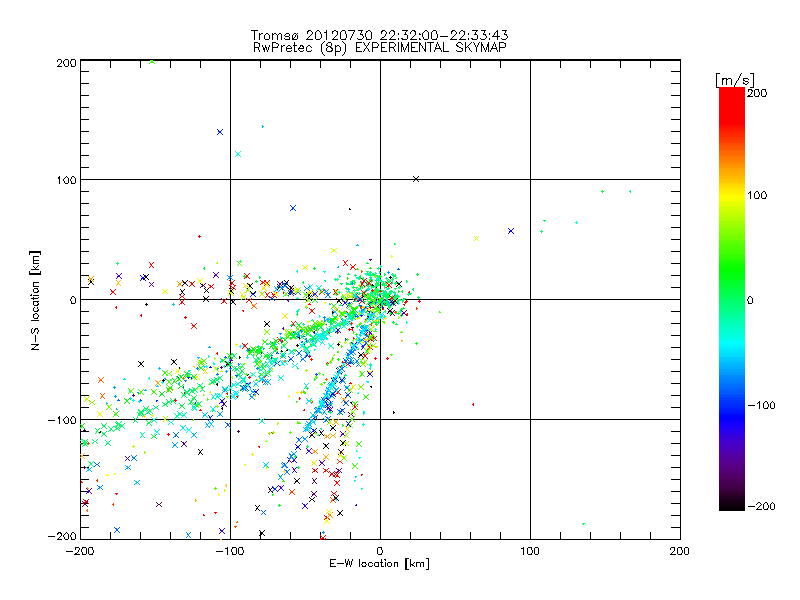800x600 pixels.
Task: Click the x-axis tick label '-100'
Action: tap(230, 551)
